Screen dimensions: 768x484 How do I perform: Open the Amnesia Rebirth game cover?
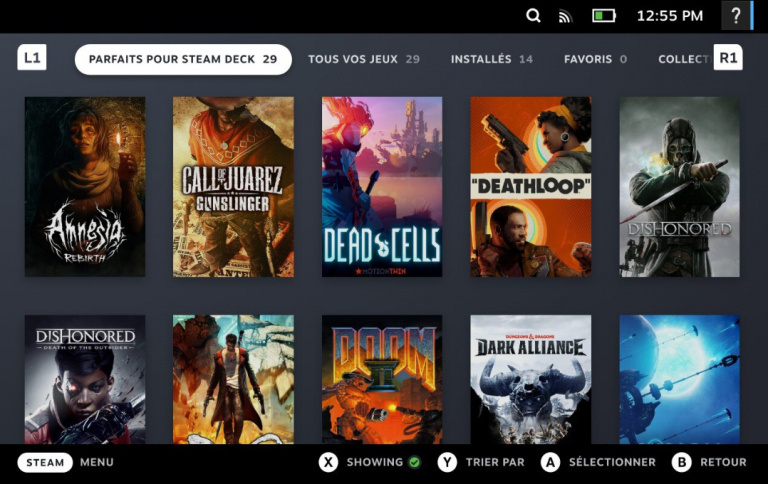pos(85,187)
